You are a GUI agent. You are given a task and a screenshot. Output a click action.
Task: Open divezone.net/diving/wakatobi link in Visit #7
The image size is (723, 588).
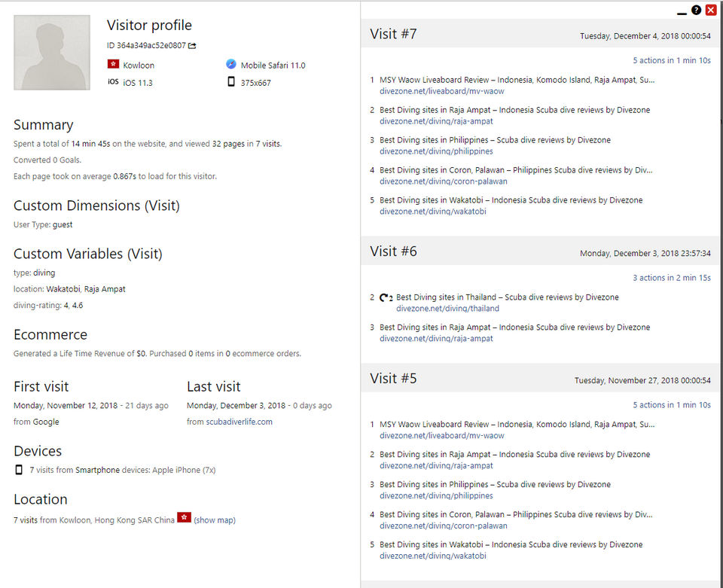432,212
